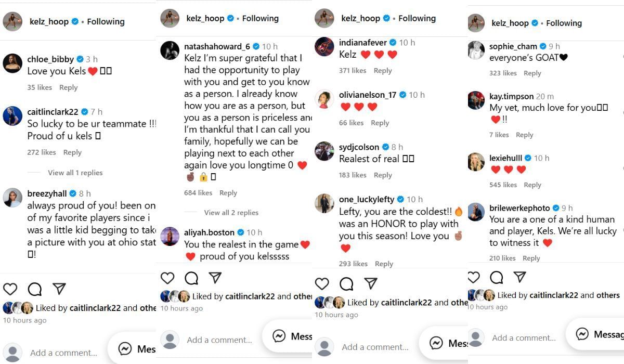Click the heart icon in second panel
This screenshot has height=364, width=624.
[167, 278]
